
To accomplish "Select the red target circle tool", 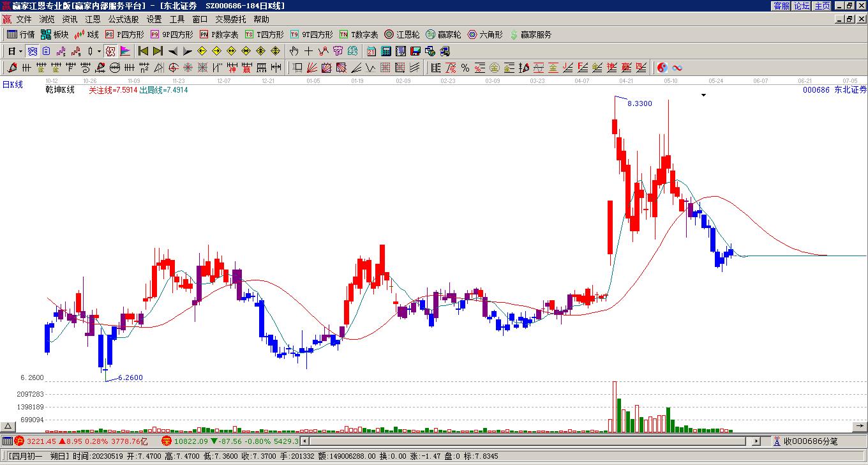I will tap(174, 68).
